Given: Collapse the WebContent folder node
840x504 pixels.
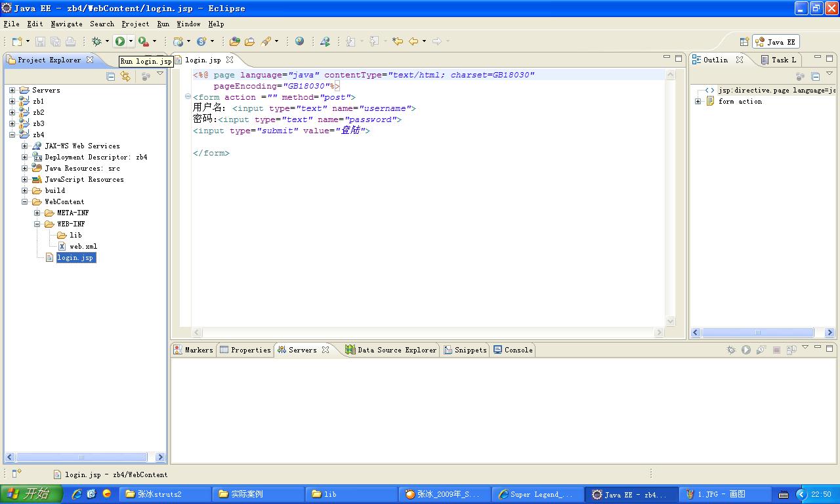Looking at the screenshot, I should 24,201.
